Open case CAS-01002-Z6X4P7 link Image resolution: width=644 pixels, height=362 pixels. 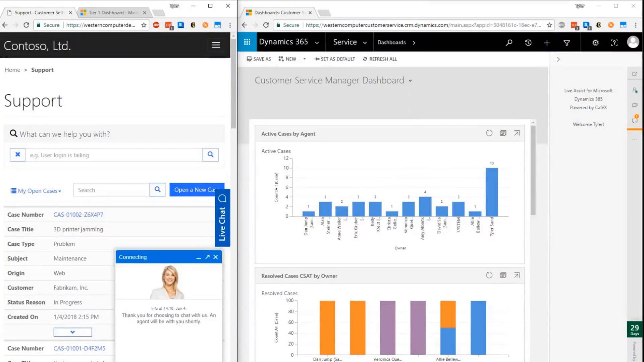(x=78, y=215)
